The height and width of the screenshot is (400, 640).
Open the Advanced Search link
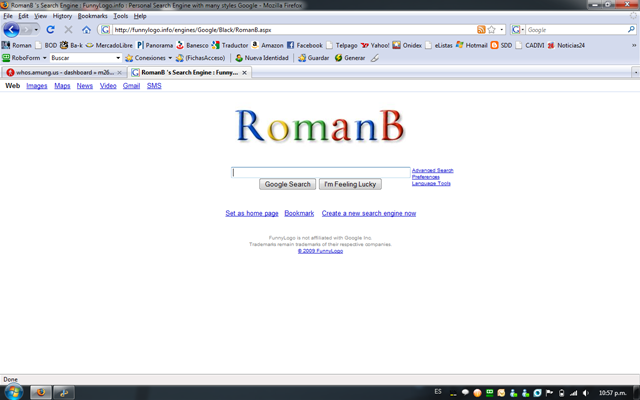coord(433,171)
